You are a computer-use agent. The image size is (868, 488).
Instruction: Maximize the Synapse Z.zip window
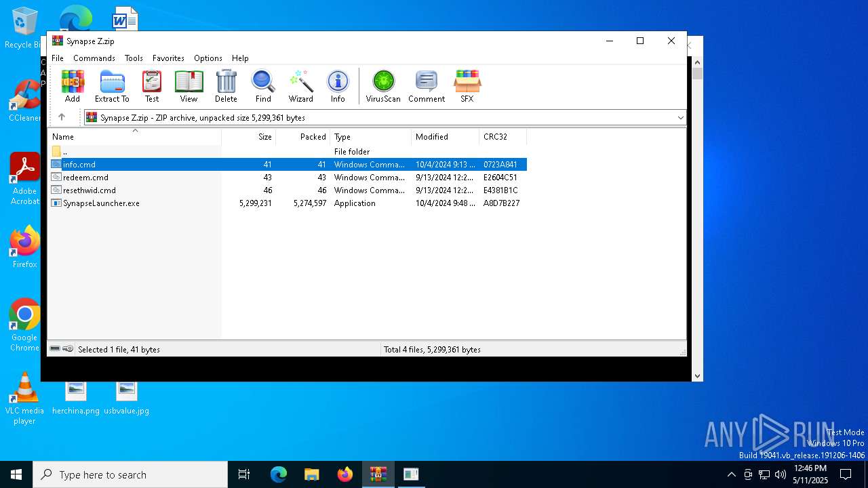point(639,41)
